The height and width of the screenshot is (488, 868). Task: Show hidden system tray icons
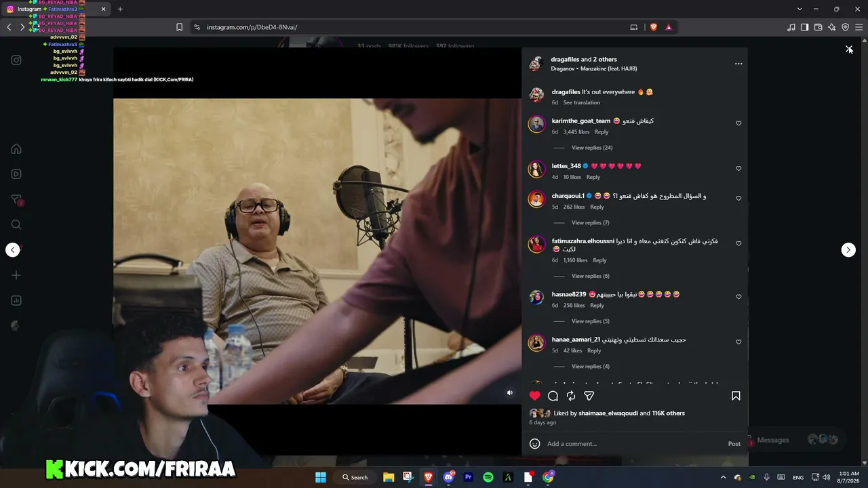click(723, 477)
